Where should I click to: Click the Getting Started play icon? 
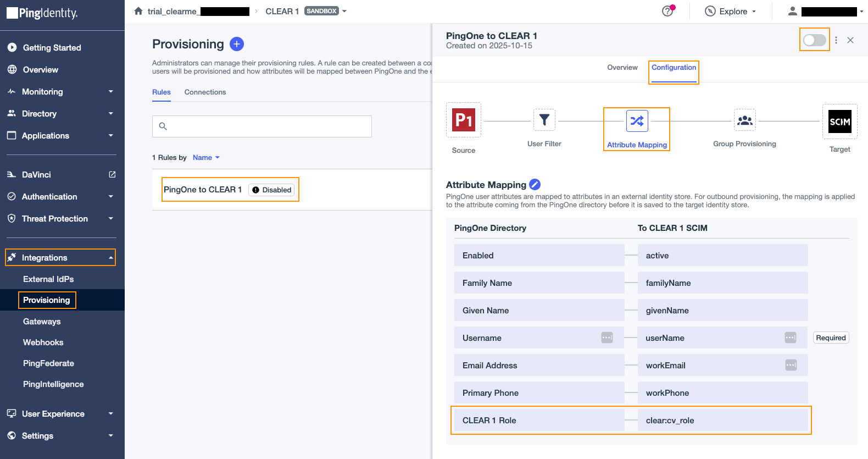[12, 48]
